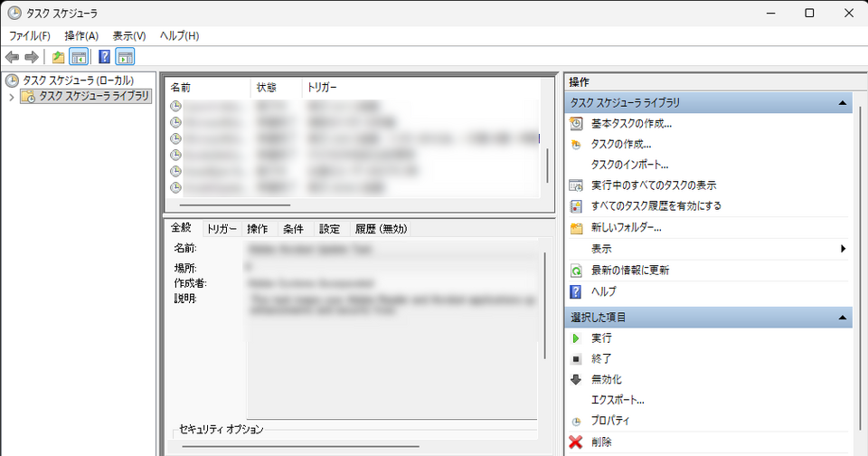The image size is (868, 456).
Task: Switch to the トリガー tab
Action: click(222, 229)
